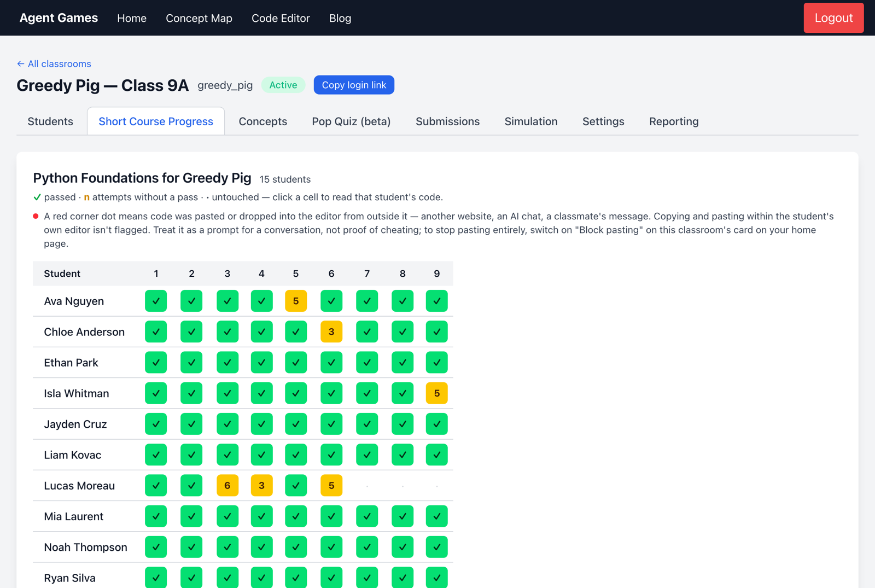875x588 pixels.
Task: Open the Reporting tab
Action: point(674,121)
